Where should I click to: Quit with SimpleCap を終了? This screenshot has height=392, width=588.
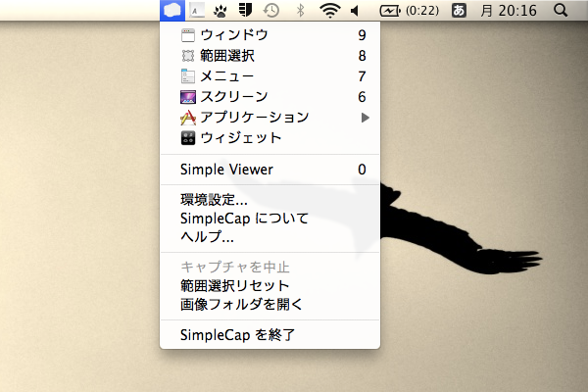(x=270, y=334)
